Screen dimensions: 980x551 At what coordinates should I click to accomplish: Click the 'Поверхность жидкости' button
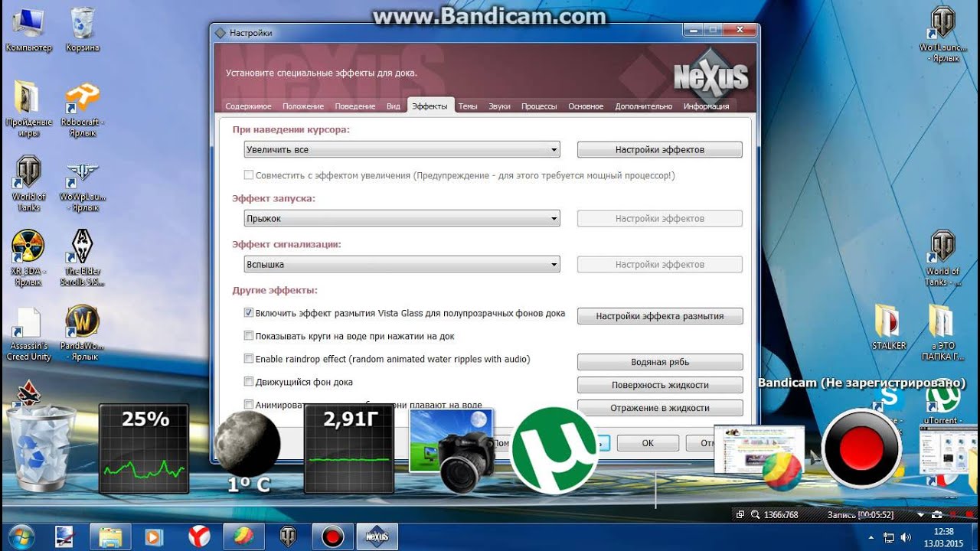click(660, 385)
